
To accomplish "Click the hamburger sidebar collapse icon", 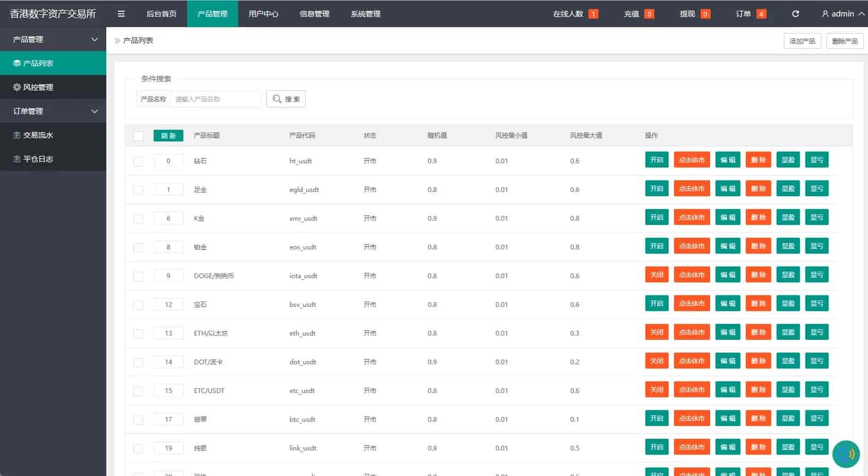I will coord(121,14).
